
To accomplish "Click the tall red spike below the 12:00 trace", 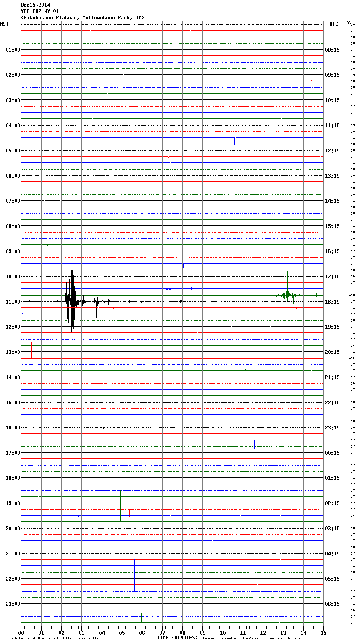I will click(x=32, y=342).
